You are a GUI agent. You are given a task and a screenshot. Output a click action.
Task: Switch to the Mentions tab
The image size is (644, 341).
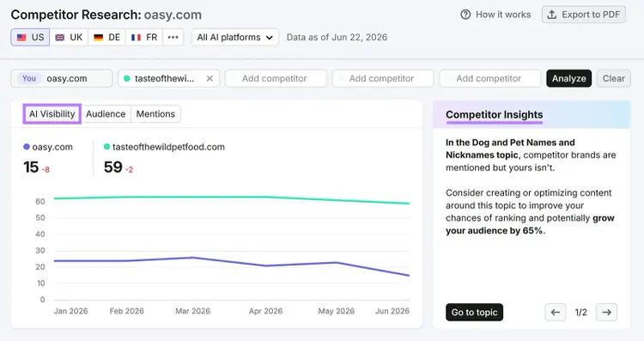[155, 113]
